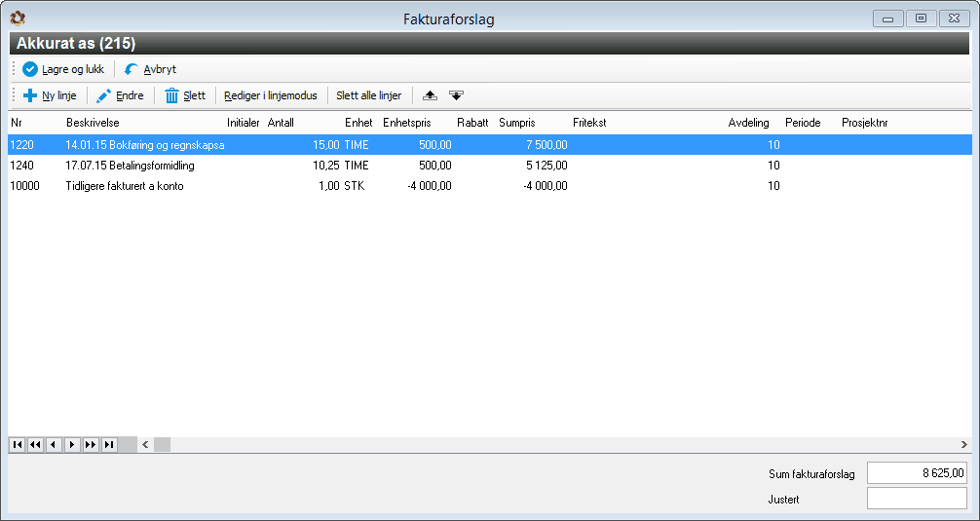Go forward one page with the double-right navigator
980x521 pixels.
click(91, 444)
